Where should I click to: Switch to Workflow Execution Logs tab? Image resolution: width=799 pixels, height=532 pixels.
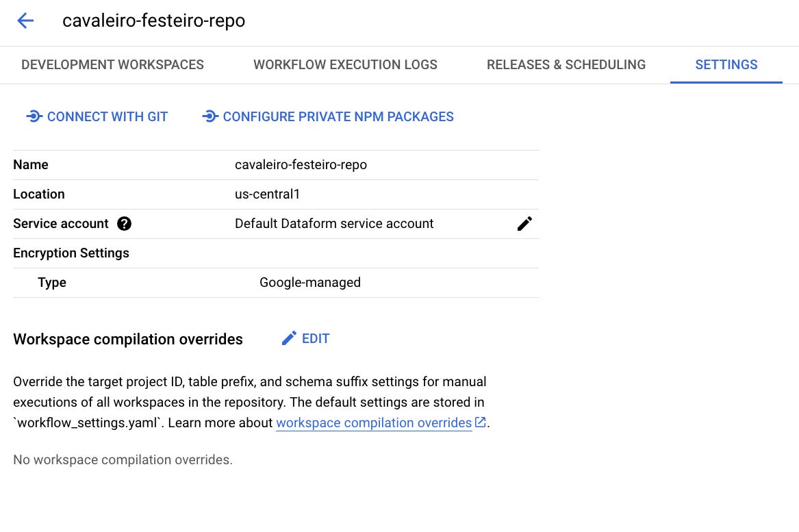pyautogui.click(x=345, y=65)
